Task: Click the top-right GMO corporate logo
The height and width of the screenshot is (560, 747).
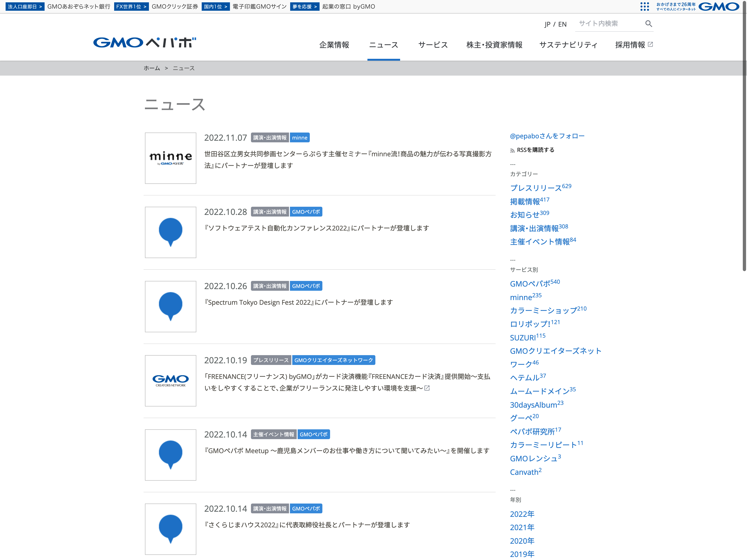Action: pyautogui.click(x=718, y=6)
